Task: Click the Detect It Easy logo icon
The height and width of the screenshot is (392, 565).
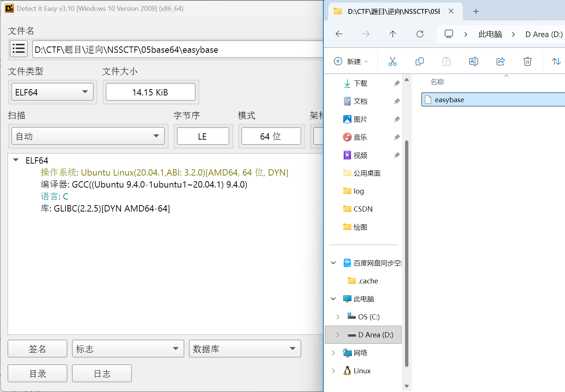Action: (x=9, y=8)
